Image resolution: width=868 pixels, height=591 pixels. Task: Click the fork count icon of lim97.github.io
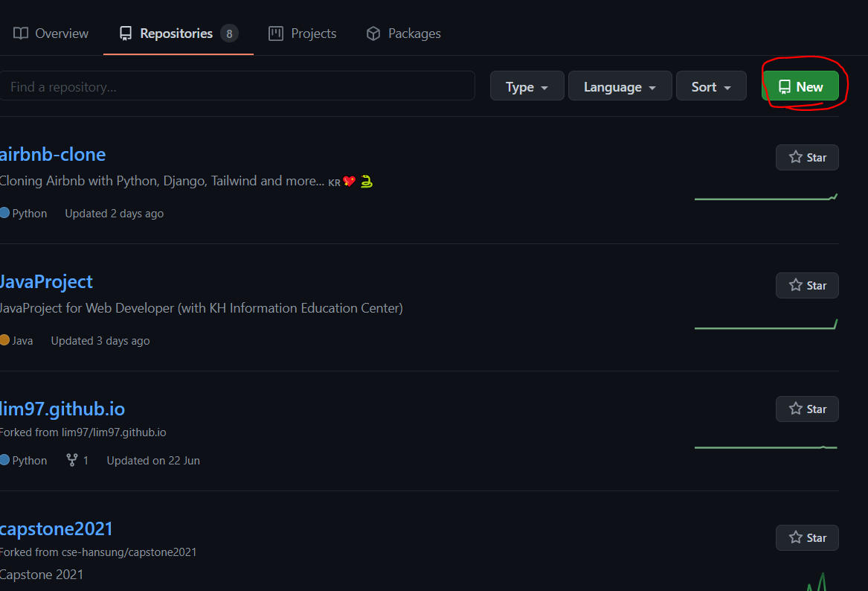(72, 460)
